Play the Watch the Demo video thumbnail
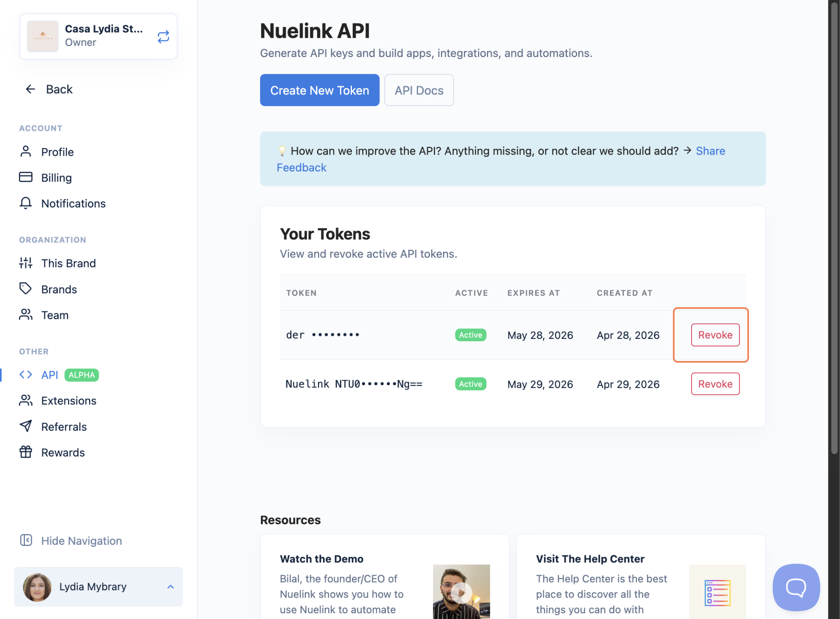840x619 pixels. click(x=461, y=592)
